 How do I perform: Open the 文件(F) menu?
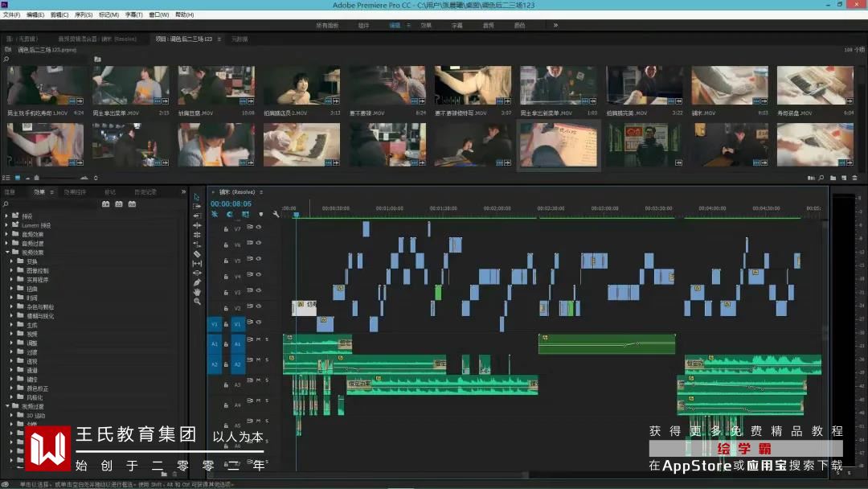point(11,15)
